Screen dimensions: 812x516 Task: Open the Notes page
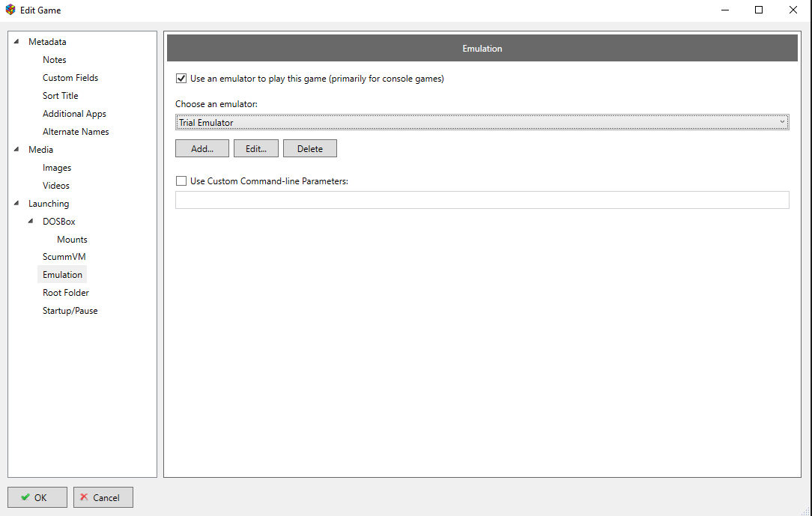point(54,60)
